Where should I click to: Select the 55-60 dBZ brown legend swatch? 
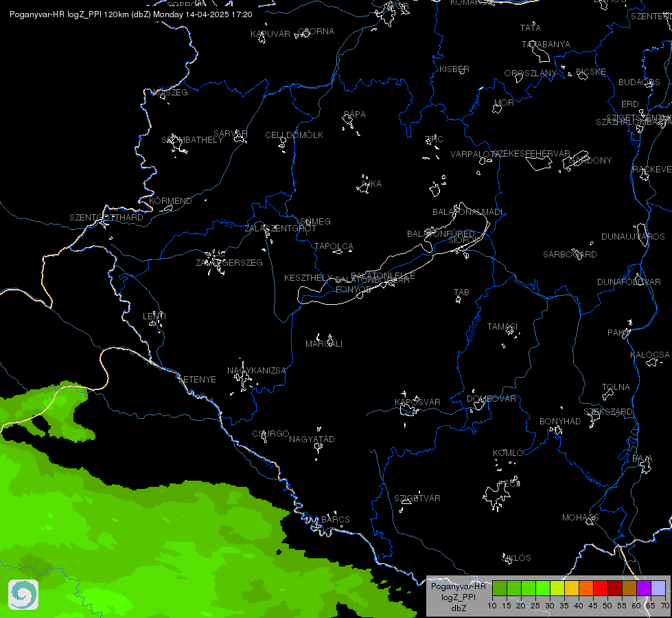click(x=629, y=588)
